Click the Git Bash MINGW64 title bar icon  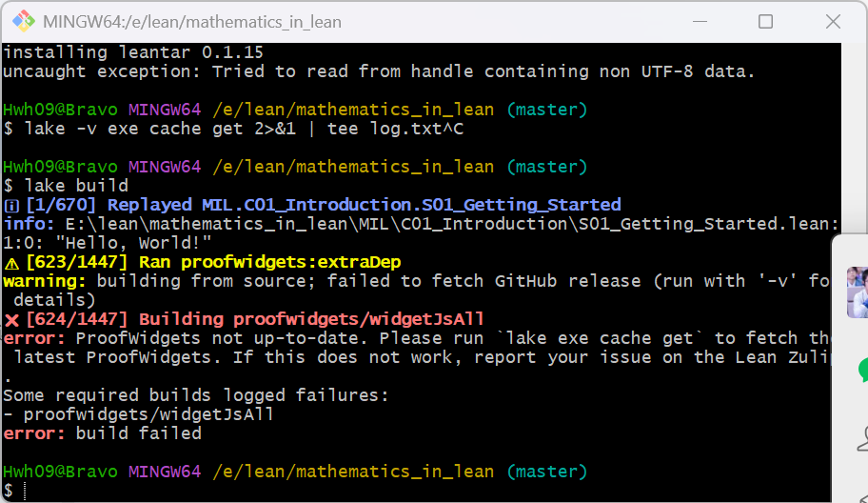click(x=22, y=22)
